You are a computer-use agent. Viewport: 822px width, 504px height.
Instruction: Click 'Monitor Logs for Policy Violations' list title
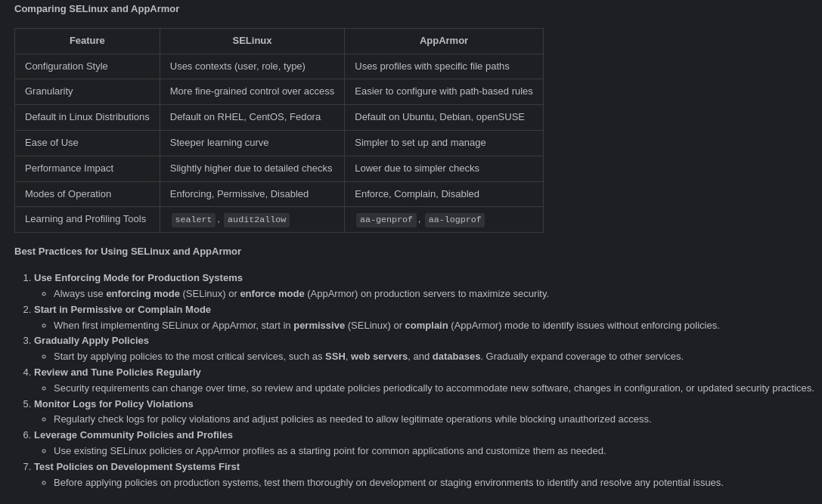click(113, 404)
